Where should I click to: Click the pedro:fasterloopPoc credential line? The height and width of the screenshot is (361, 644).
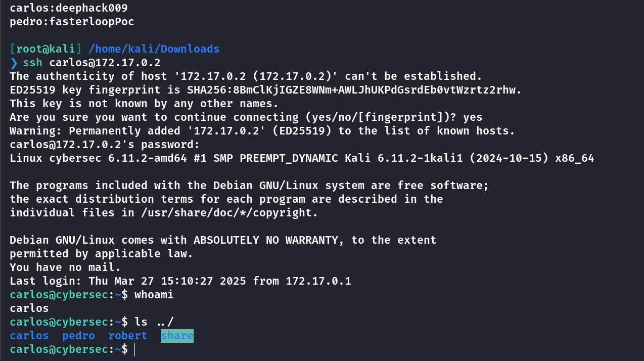coord(72,22)
